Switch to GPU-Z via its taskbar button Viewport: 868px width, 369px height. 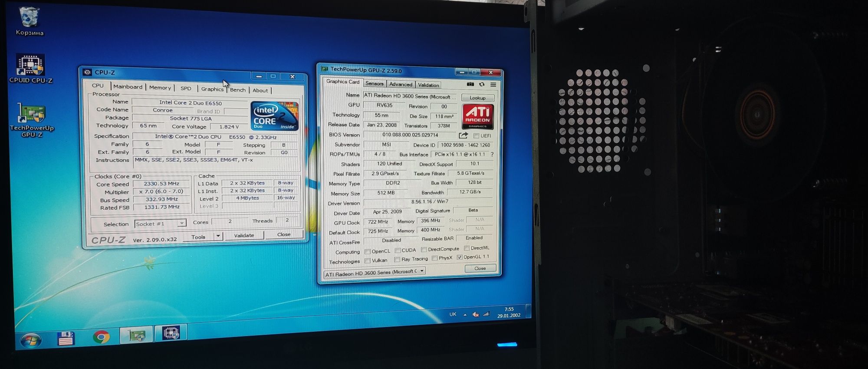coord(136,335)
